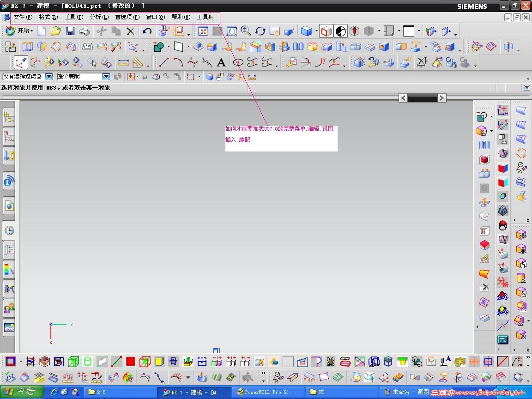
Task: Click the calculator icon in the right toolbar
Action: (502, 339)
